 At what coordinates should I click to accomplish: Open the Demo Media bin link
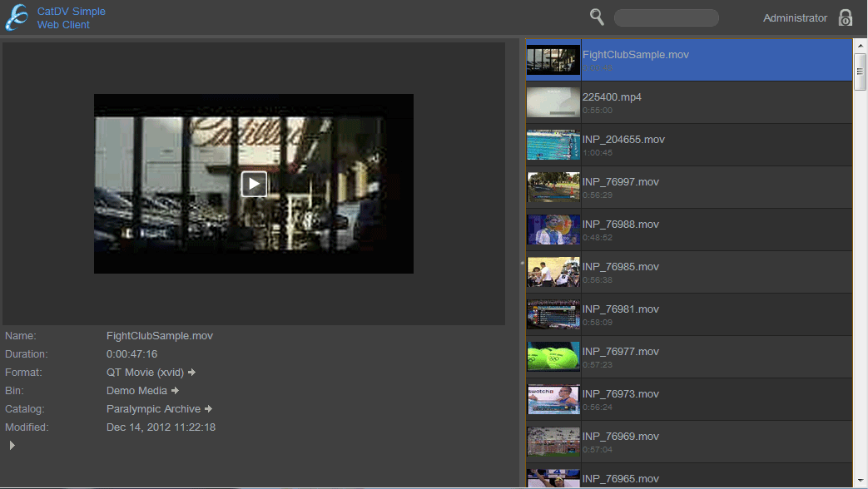pyautogui.click(x=136, y=391)
